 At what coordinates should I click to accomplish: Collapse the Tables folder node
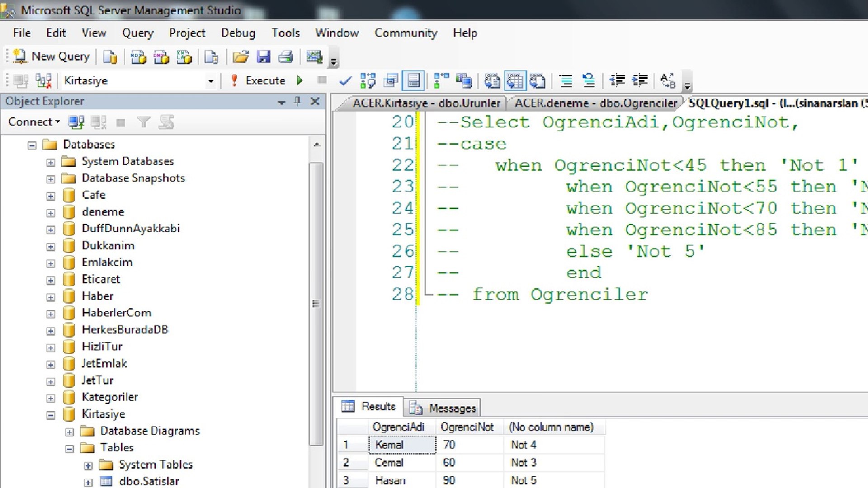pyautogui.click(x=69, y=449)
